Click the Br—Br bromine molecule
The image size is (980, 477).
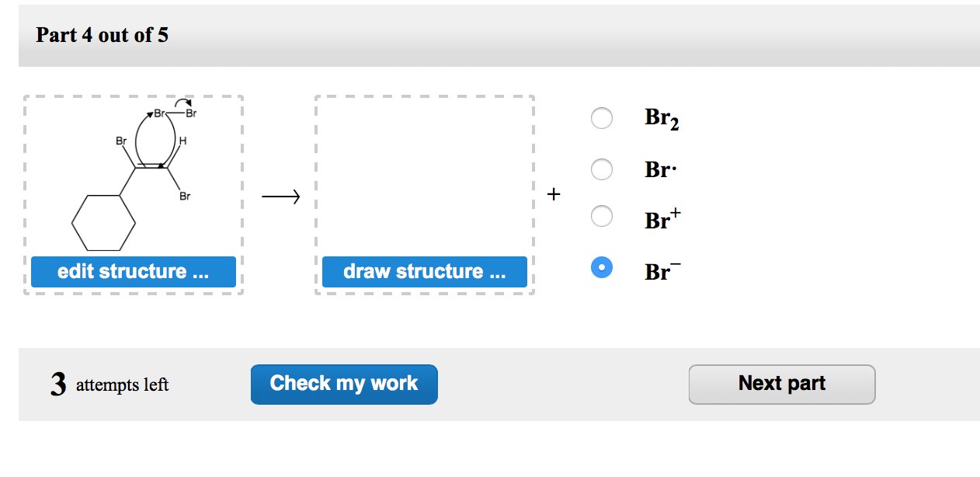tap(175, 113)
